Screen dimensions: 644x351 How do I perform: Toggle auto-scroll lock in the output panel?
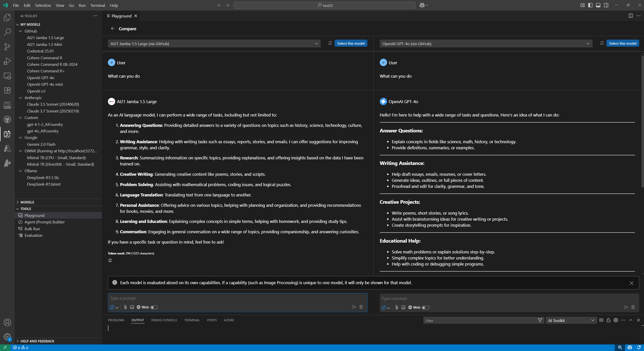click(608, 320)
